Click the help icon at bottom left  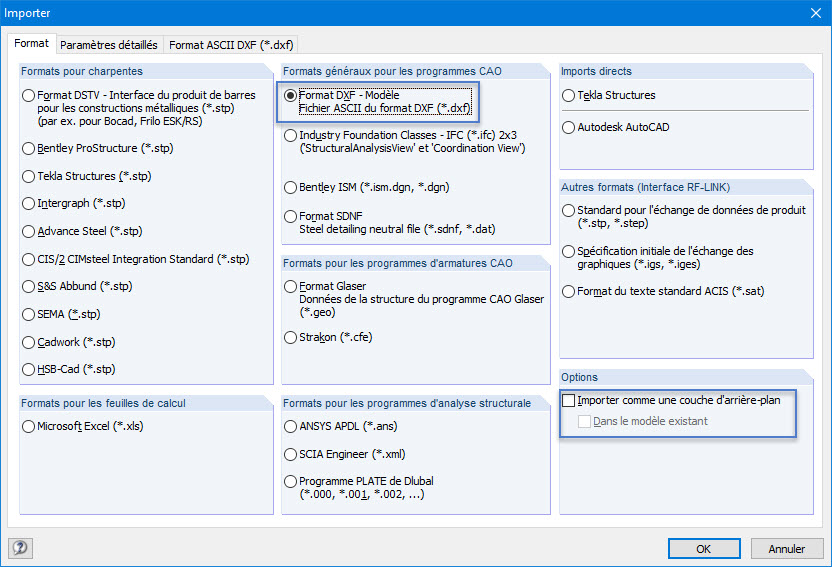point(19,547)
